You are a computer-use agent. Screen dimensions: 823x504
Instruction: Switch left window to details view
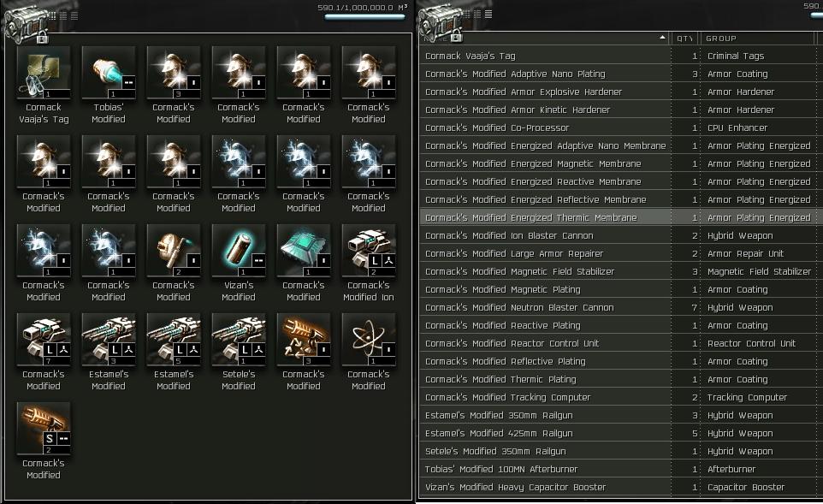point(63,15)
